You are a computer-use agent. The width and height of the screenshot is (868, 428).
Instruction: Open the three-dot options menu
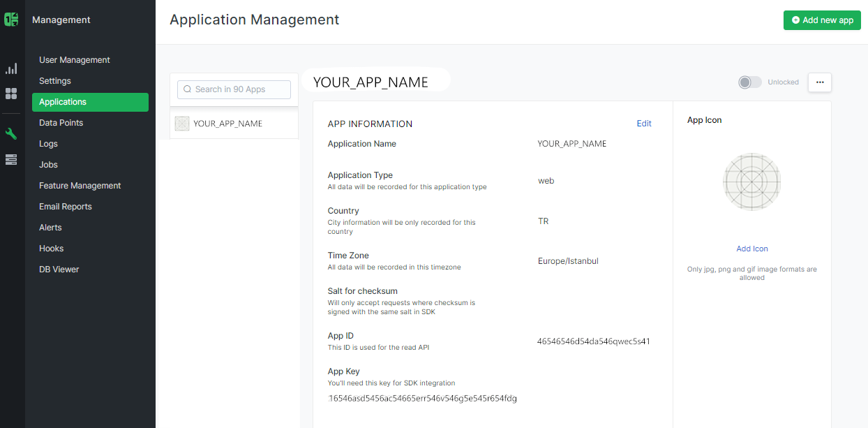819,82
